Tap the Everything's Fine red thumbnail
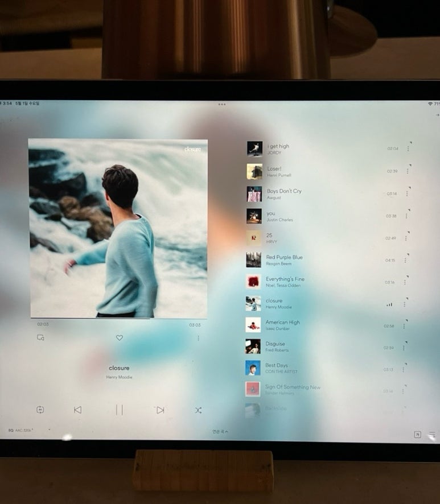The image size is (440, 504). tap(253, 282)
